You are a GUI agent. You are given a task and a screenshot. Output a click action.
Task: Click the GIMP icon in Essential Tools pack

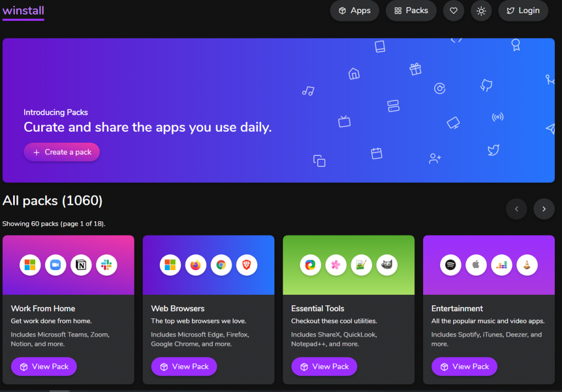tap(387, 265)
